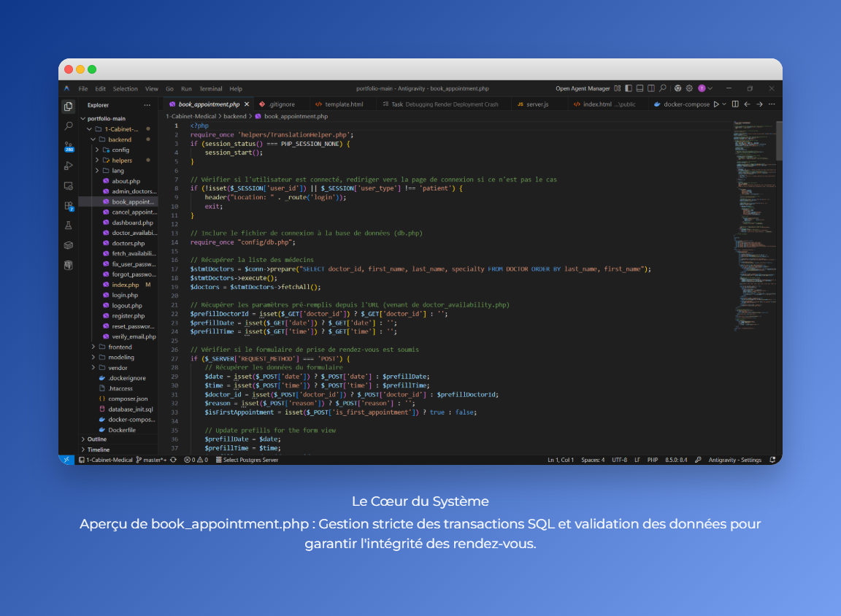Navigate forward with the right arrow
841x616 pixels.
759,104
